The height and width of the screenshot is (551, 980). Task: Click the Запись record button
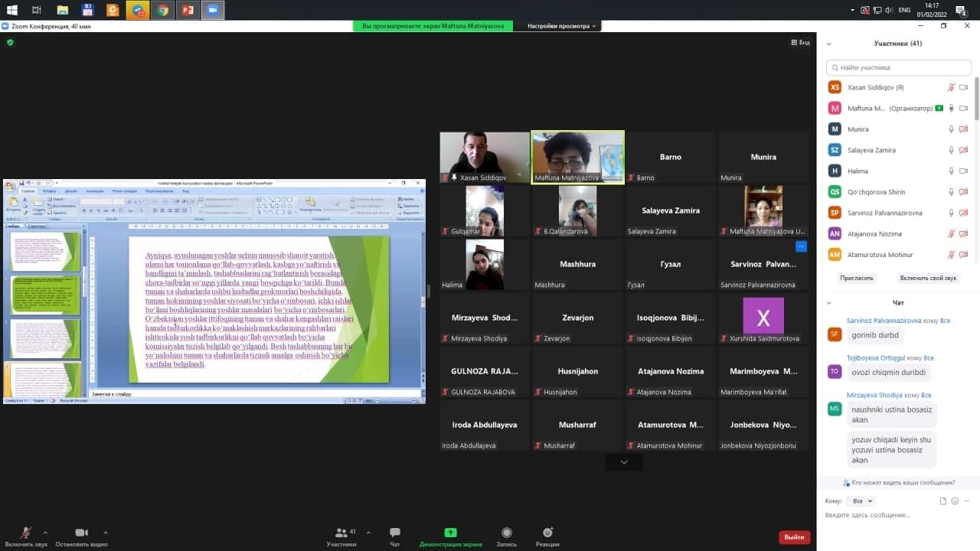coord(506,536)
